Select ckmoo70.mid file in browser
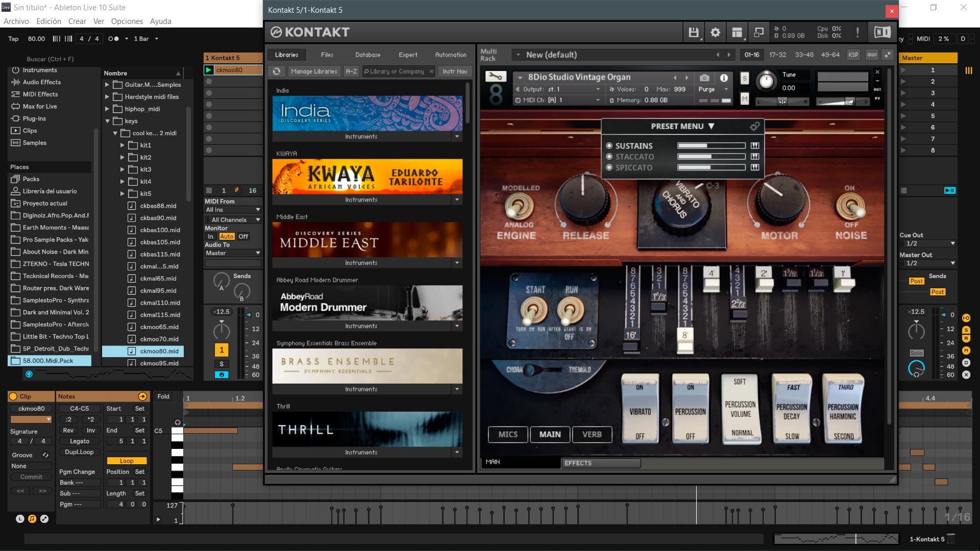 click(159, 339)
